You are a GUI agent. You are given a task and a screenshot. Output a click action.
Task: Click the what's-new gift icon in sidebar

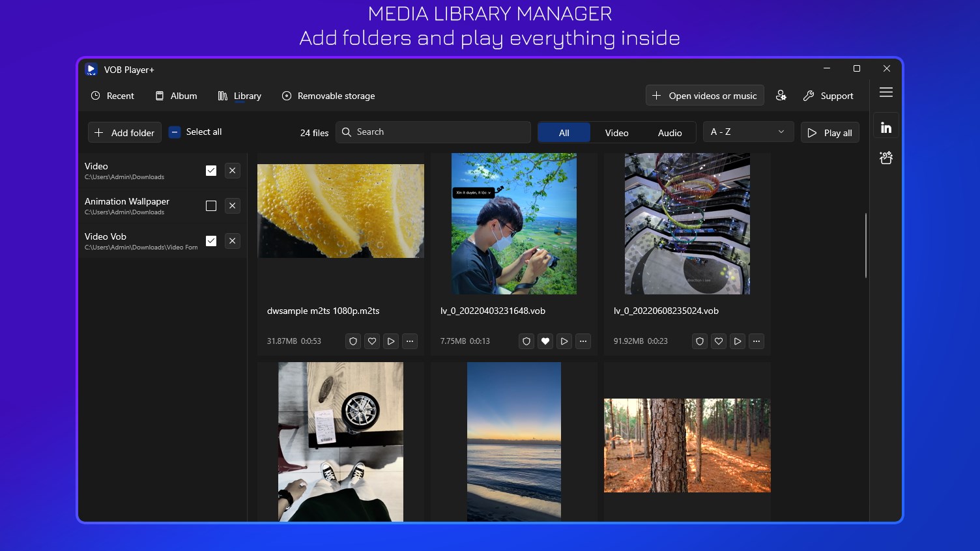click(x=886, y=157)
